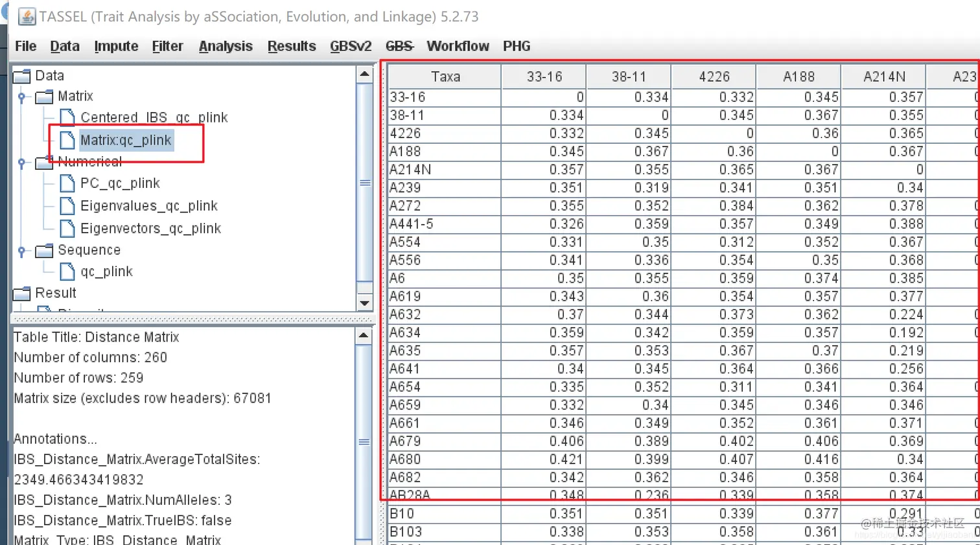The height and width of the screenshot is (545, 980).
Task: Click cell 0.421 in the A680 row
Action: click(544, 459)
